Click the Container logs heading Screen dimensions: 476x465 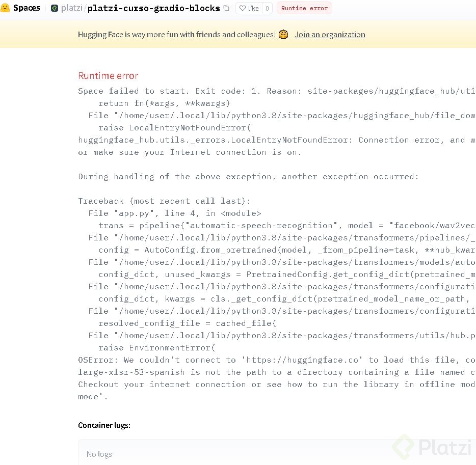click(x=104, y=425)
